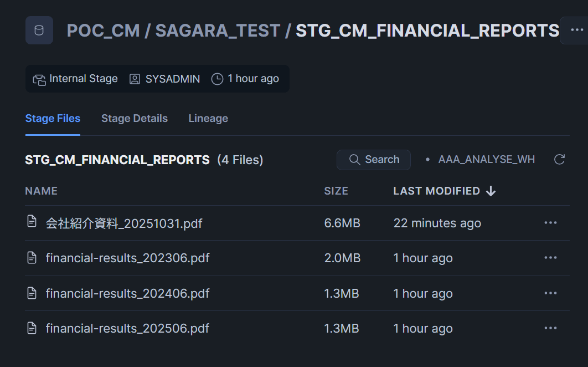Click the file icon for financial-results_202306.pdf
Viewport: 588px width, 367px height.
point(32,258)
